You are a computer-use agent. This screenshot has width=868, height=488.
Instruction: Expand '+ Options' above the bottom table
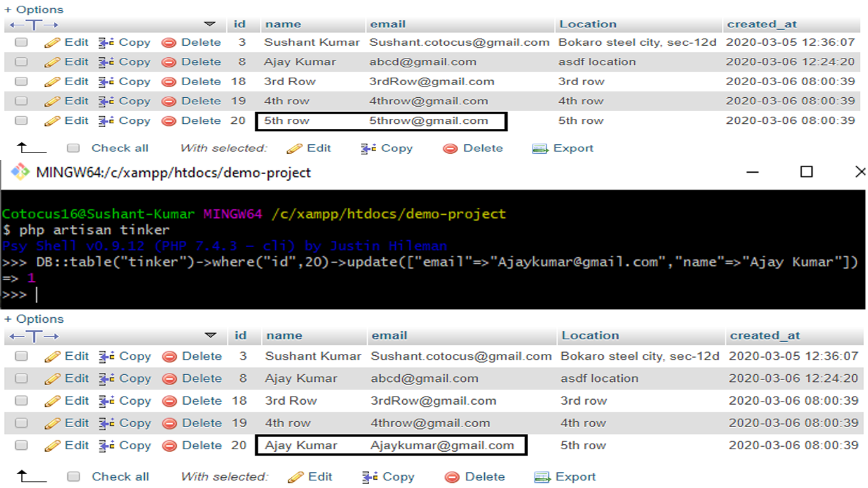tap(34, 319)
